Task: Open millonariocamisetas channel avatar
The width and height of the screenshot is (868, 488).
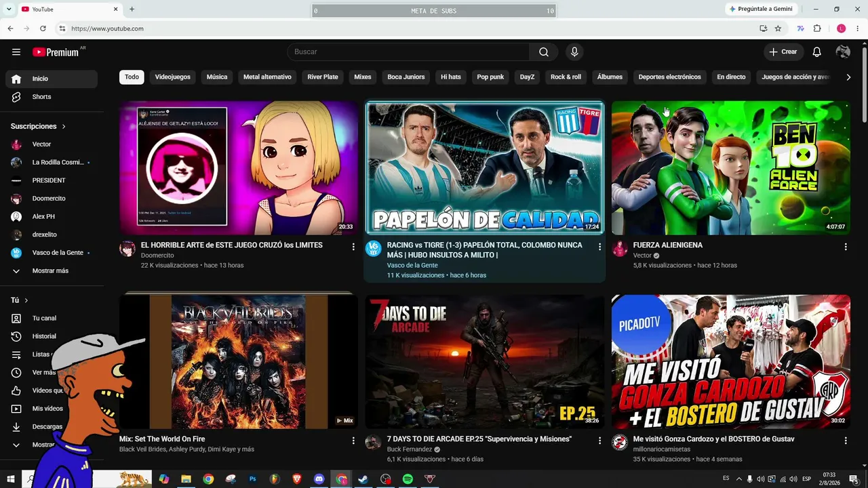Action: [x=620, y=443]
